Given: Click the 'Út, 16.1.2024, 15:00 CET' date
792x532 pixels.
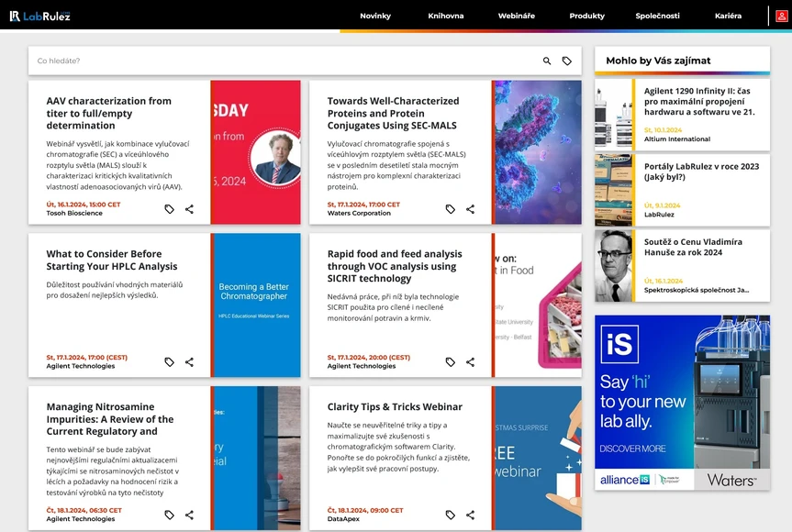Looking at the screenshot, I should tap(84, 205).
